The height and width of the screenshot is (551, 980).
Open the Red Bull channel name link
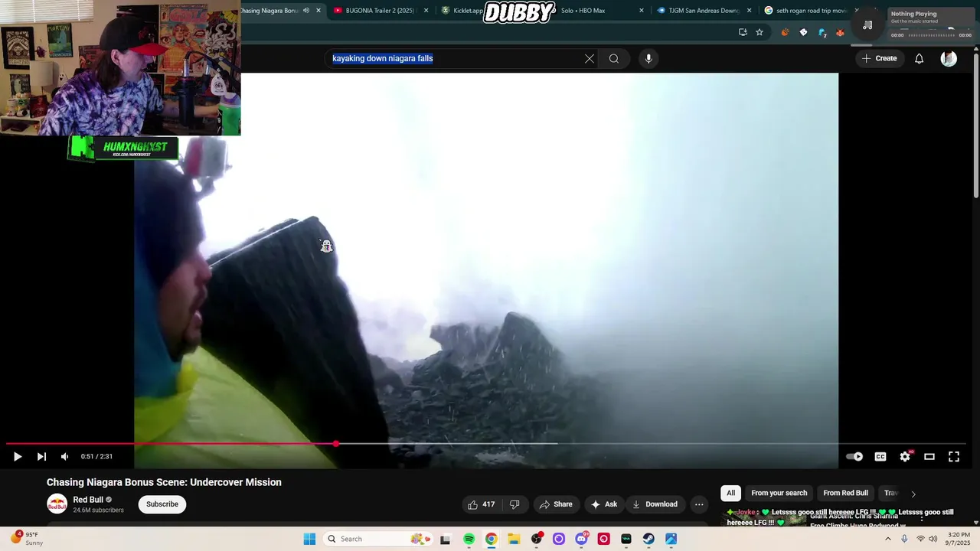(x=88, y=500)
